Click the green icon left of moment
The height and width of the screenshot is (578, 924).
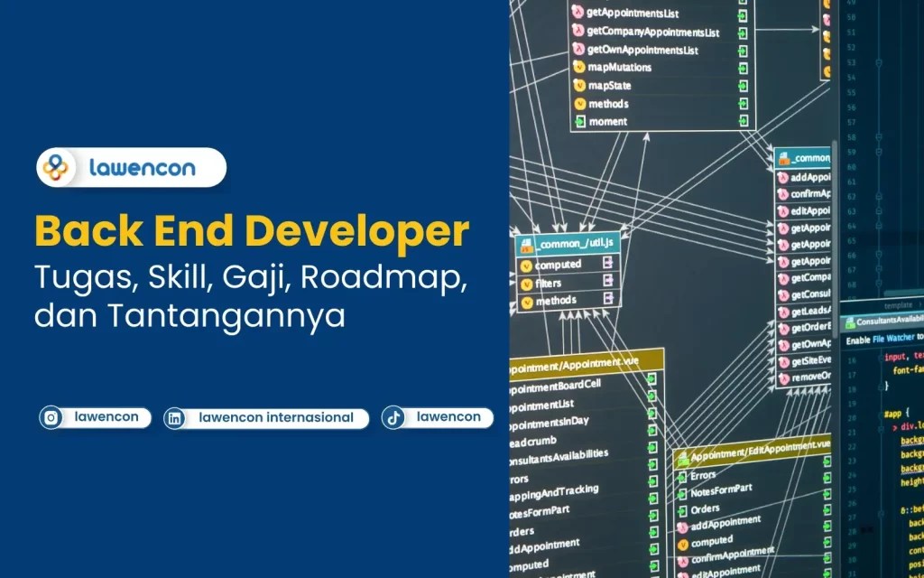click(580, 122)
